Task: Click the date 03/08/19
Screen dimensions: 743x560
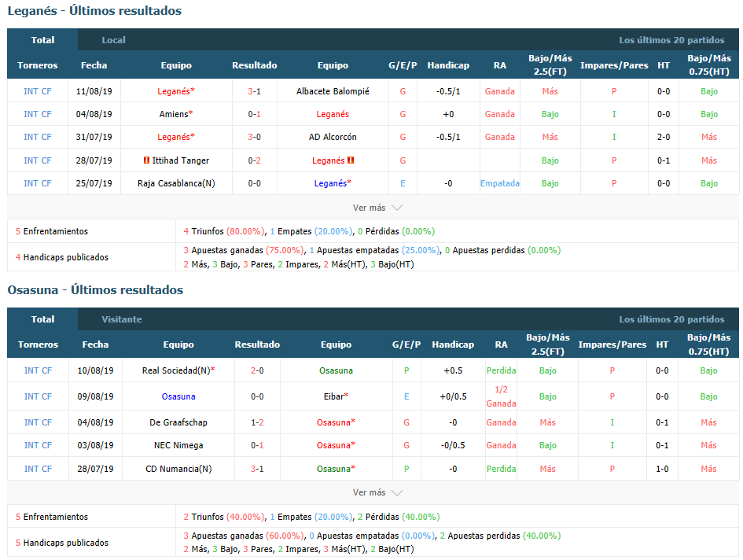Action: [x=95, y=445]
